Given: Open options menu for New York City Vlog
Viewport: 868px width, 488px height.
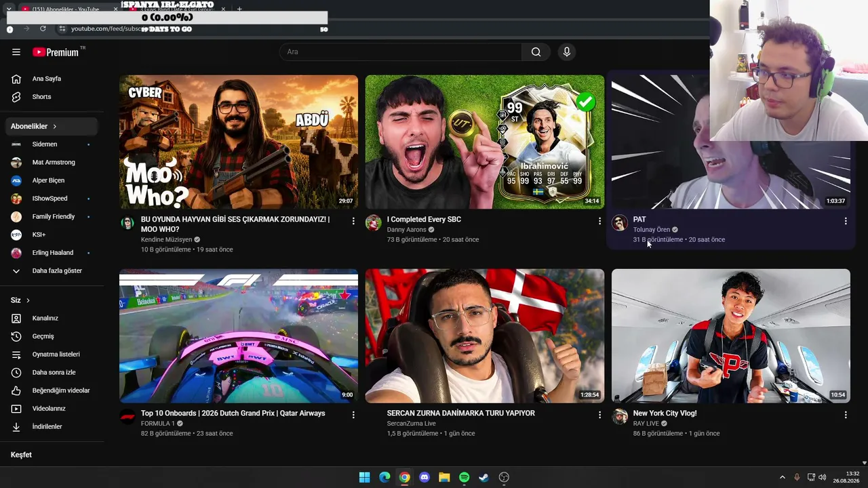Looking at the screenshot, I should [x=846, y=415].
